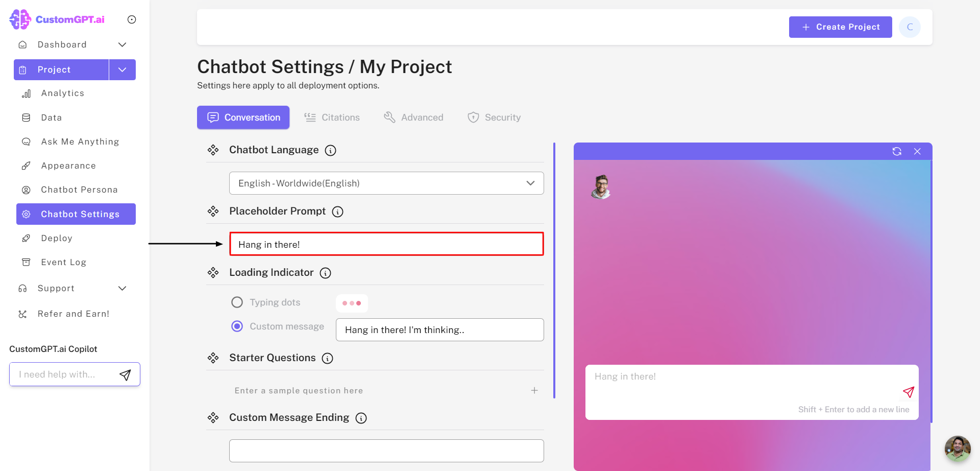Go to Analytics page
The width and height of the screenshot is (980, 471).
click(62, 93)
